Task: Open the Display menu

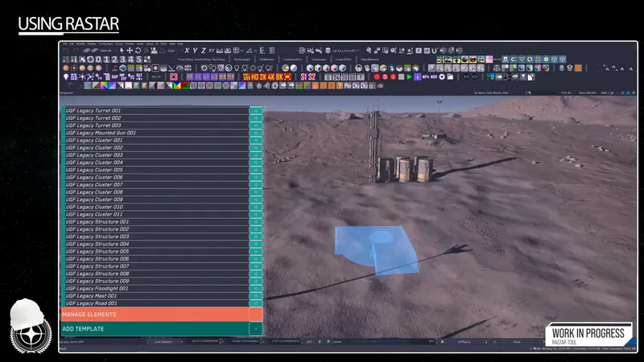Action: [92, 43]
